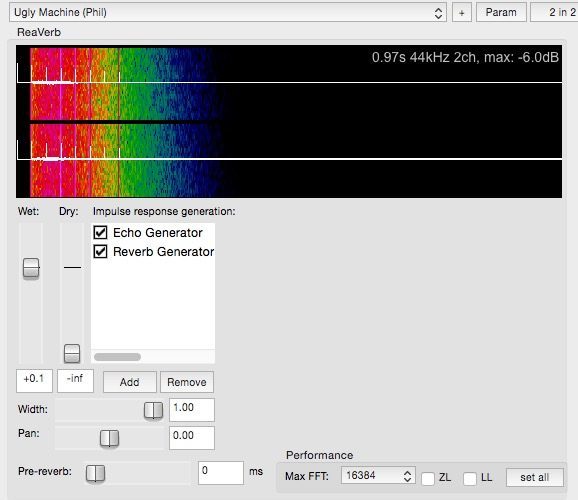Select the Reverb Generator list entry
The image size is (578, 500).
tap(163, 252)
